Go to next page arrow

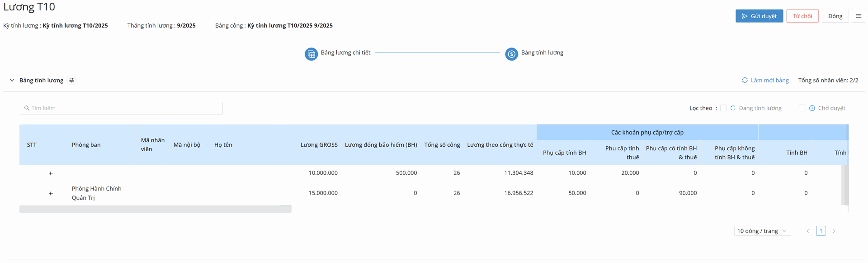(834, 231)
